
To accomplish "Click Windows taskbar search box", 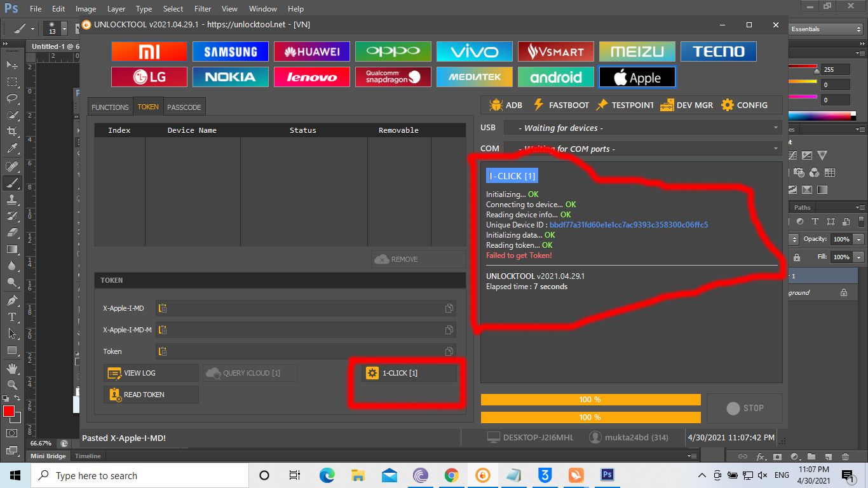I will point(139,475).
